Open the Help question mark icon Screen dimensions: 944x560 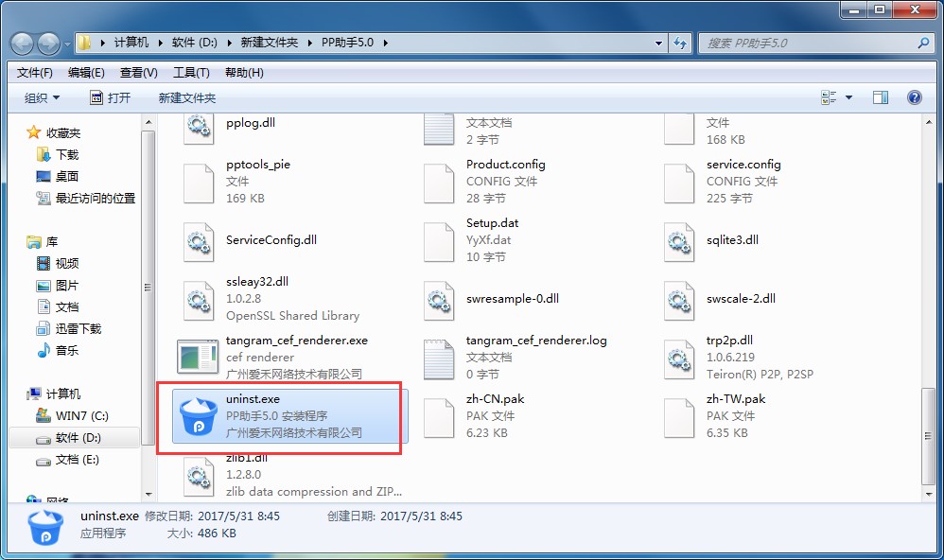pos(914,97)
